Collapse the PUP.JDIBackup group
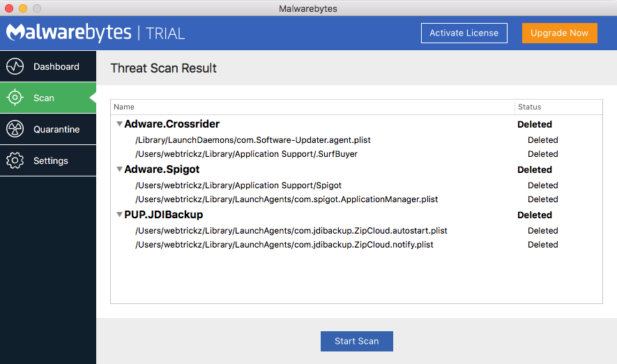This screenshot has width=617, height=364. [119, 215]
